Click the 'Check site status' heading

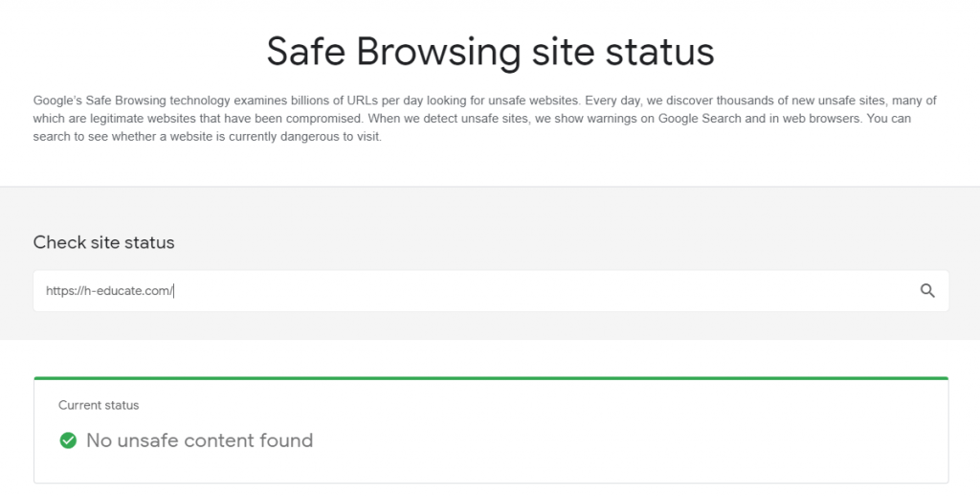pos(103,242)
